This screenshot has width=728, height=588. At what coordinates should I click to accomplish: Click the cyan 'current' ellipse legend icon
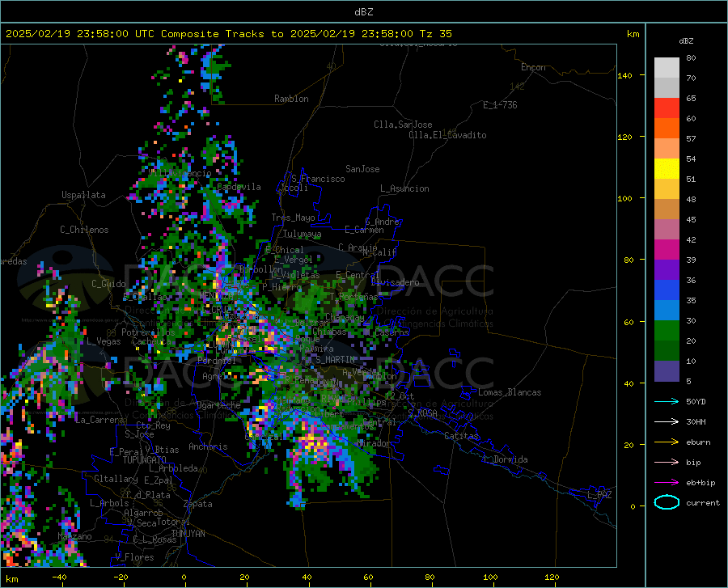coord(667,502)
